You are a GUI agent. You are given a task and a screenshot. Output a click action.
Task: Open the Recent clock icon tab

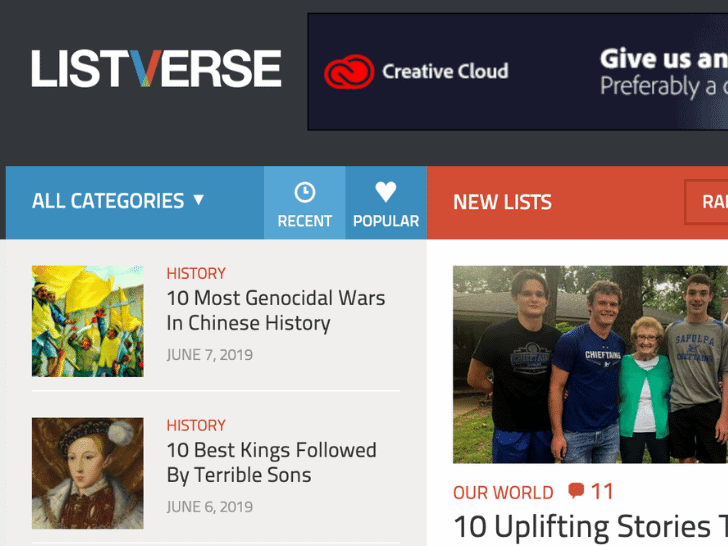point(305,203)
